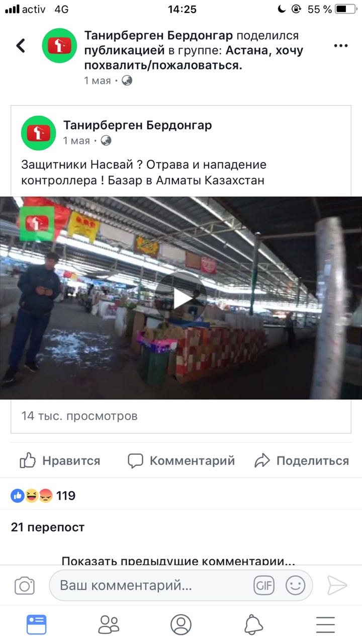Open the Profile tab icon
This screenshot has width=362, height=644.
pyautogui.click(x=181, y=624)
